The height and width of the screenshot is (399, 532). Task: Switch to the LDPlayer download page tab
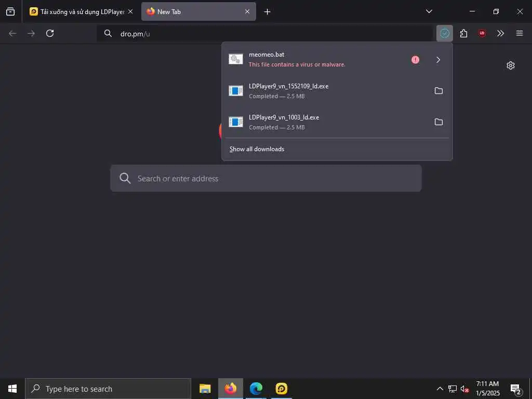click(x=81, y=11)
